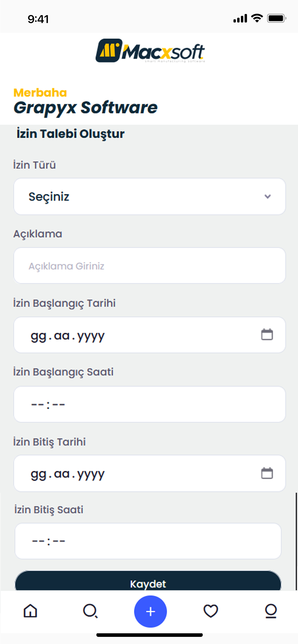Tap the battery indicator in status bar
Screen dimensions: 298x644
tap(277, 18)
